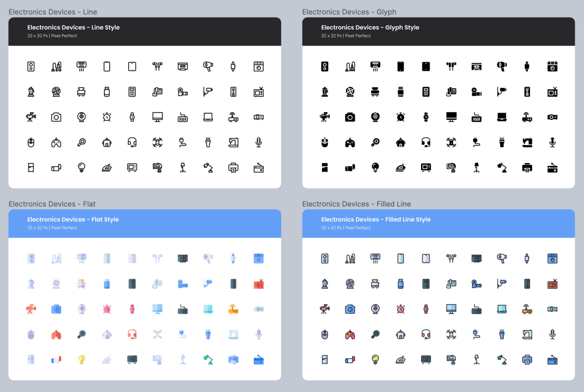Click the wifi router icon in the Flat set

coord(233,309)
